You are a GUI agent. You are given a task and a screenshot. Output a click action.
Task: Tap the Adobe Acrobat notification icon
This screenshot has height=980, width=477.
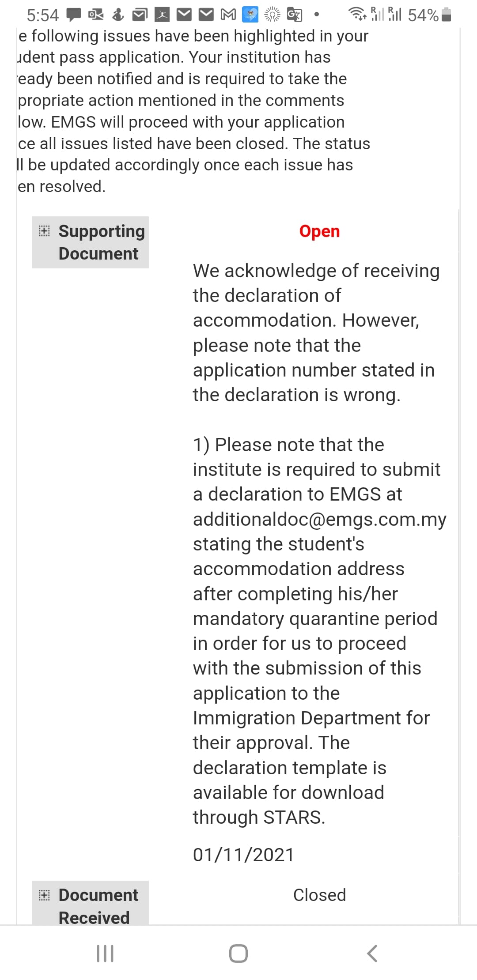pos(162,15)
